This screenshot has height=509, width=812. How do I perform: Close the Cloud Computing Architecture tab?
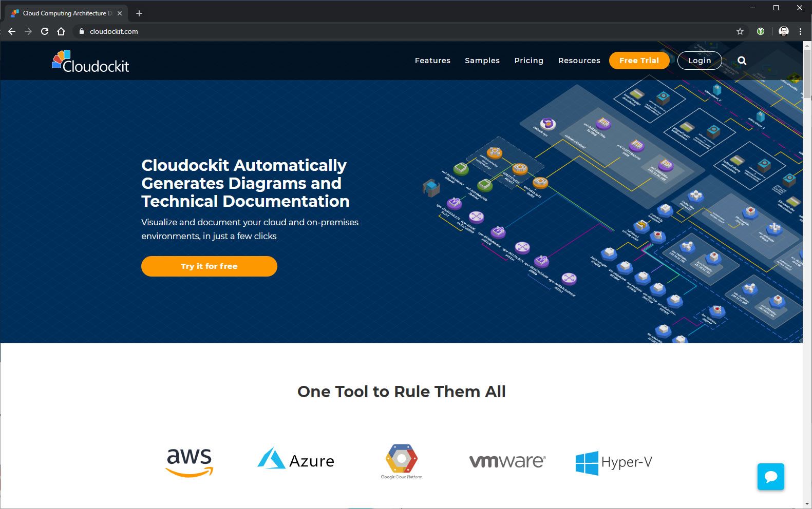(120, 13)
